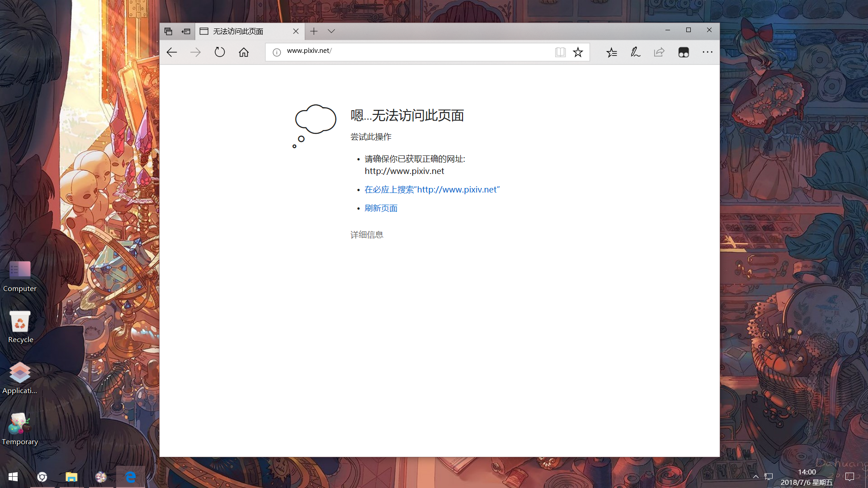Click the add notes pen icon

pyautogui.click(x=635, y=52)
